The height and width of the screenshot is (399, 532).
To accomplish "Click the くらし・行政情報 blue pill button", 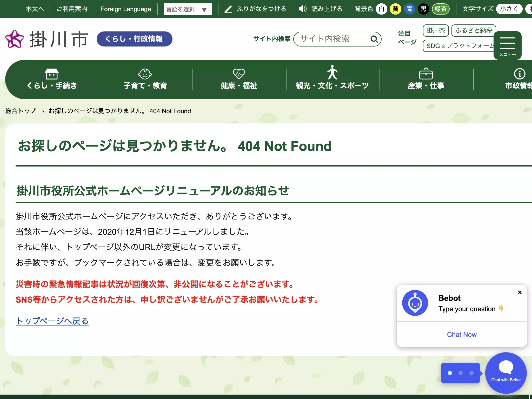I will click(x=134, y=39).
